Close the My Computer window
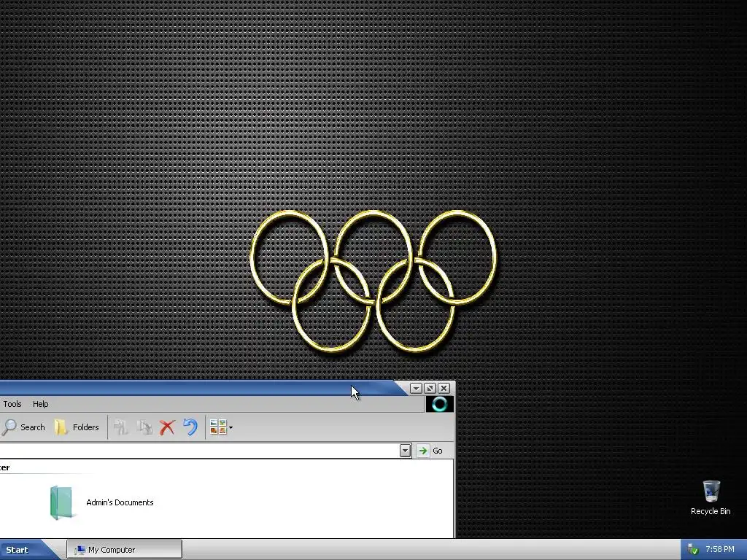This screenshot has width=747, height=560. coord(444,388)
